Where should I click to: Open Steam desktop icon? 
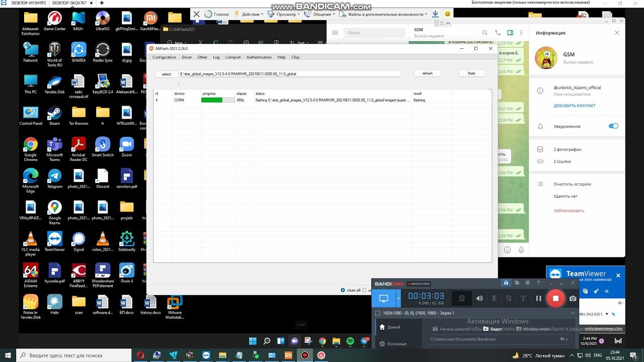(x=54, y=116)
